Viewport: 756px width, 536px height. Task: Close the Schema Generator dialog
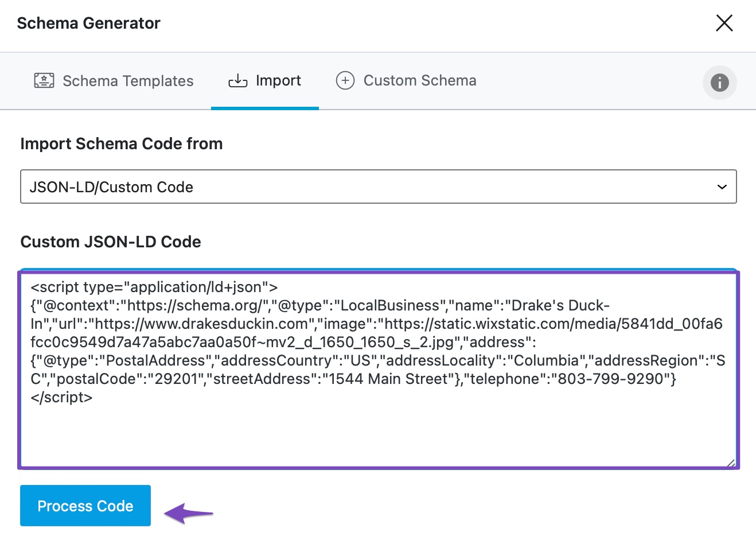[x=724, y=23]
